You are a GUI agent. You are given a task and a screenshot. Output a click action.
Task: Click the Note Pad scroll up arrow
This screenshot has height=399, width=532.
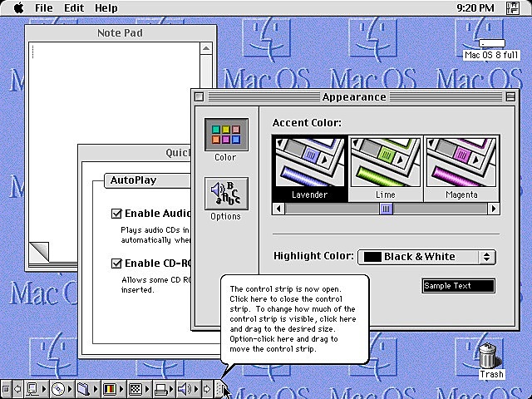coord(206,48)
